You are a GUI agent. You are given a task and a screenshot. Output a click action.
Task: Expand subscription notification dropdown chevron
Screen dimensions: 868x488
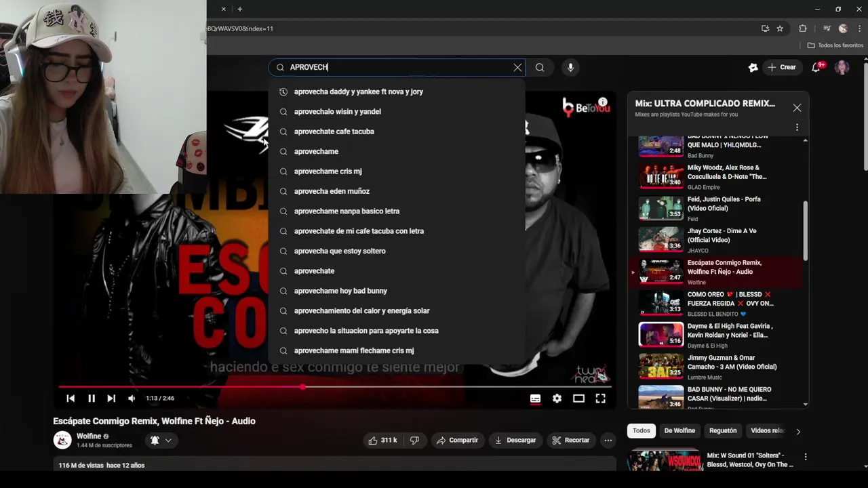[x=168, y=441]
